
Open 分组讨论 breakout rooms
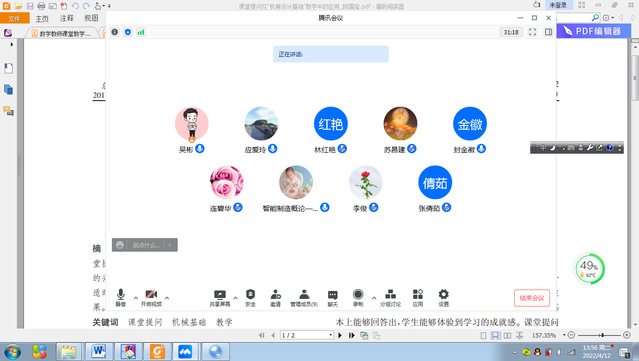tap(390, 297)
